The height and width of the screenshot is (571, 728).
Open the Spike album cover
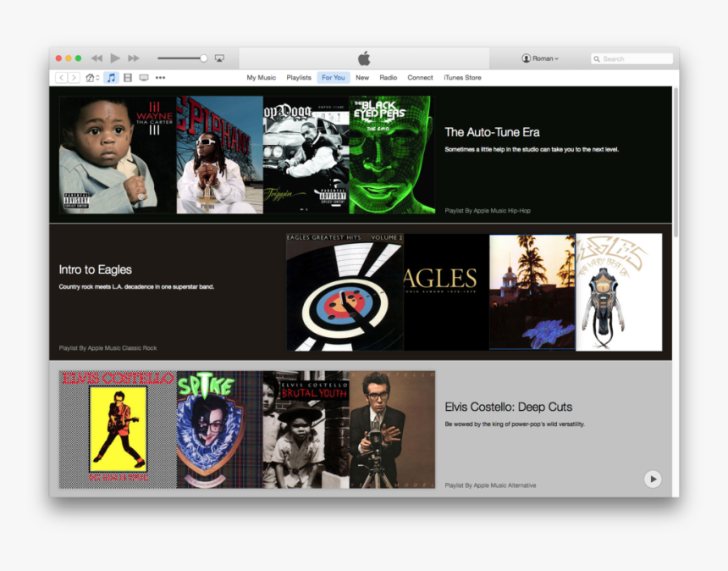(x=219, y=430)
